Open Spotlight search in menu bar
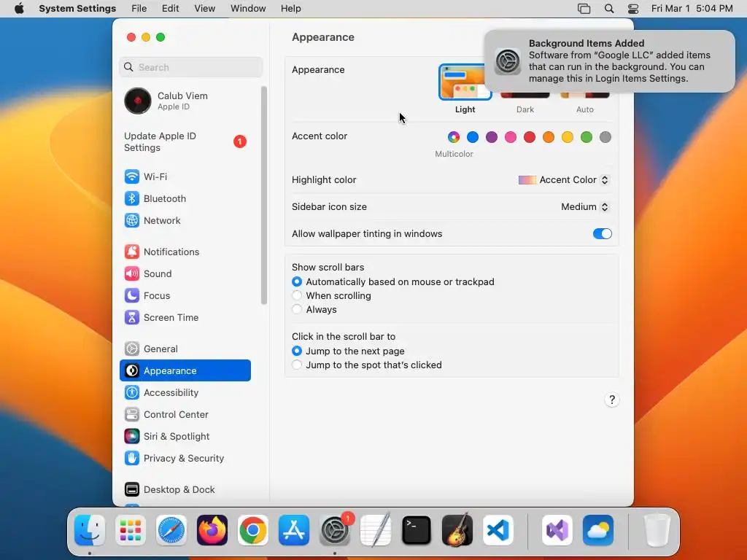 point(609,9)
